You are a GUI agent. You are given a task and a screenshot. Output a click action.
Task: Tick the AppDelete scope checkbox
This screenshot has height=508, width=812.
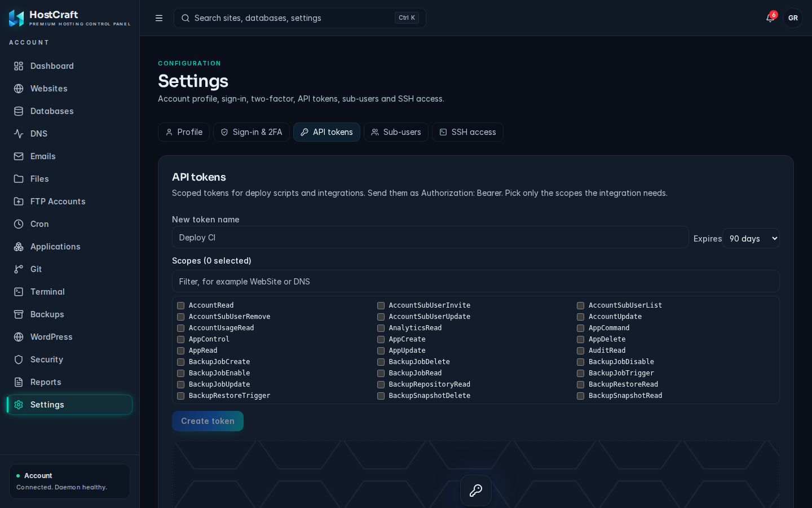(580, 339)
